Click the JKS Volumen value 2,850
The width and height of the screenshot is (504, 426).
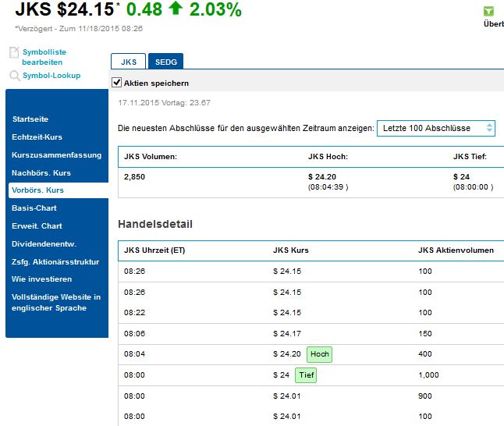point(134,177)
